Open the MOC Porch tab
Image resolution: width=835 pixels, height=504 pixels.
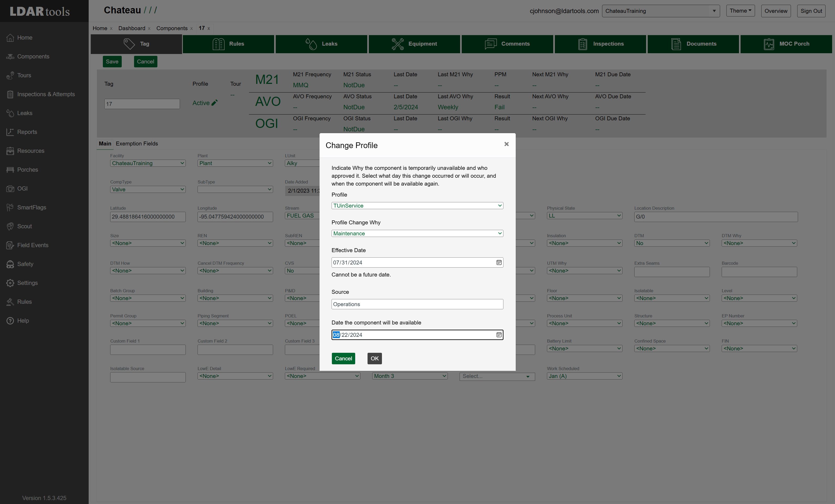point(786,44)
